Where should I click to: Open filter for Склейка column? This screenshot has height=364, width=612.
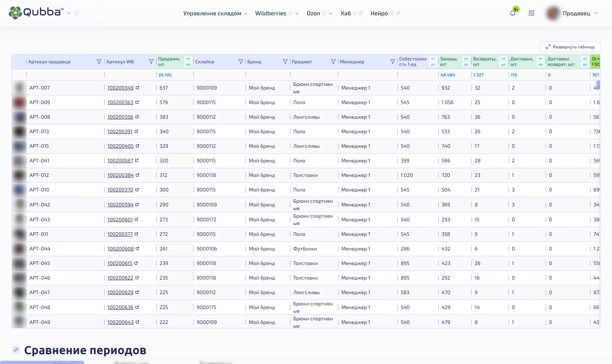(x=241, y=62)
